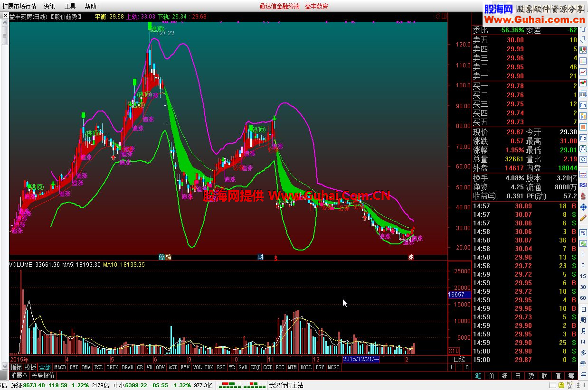The width and height of the screenshot is (588, 390).
Task: Open the 细 detail tab in bottom panel
Action: click(504, 376)
